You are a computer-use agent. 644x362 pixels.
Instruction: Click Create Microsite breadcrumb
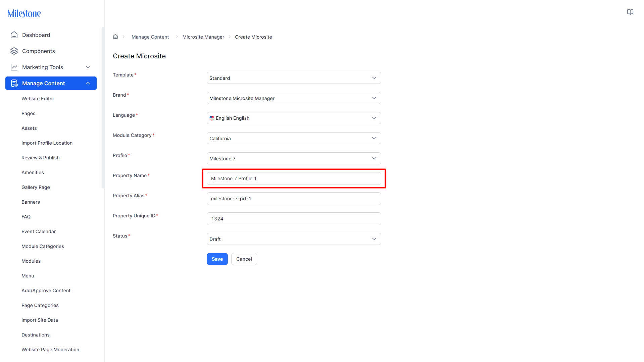point(253,37)
